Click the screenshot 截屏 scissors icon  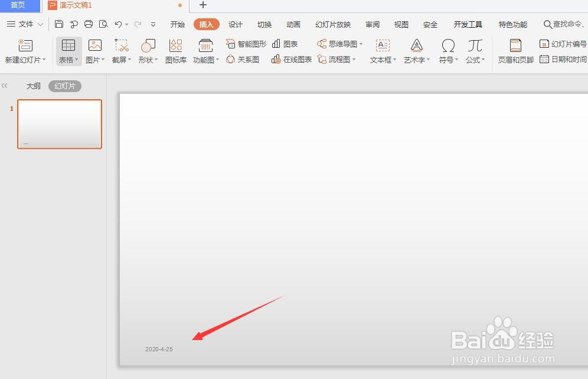point(121,45)
